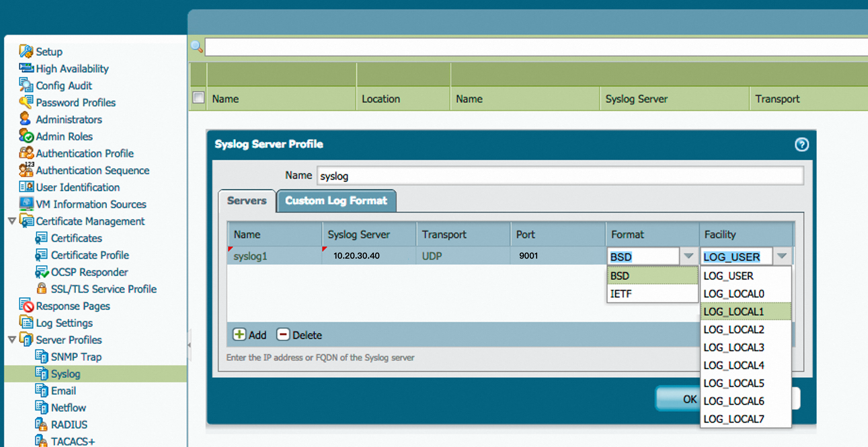Image resolution: width=868 pixels, height=447 pixels.
Task: Choose LOG_LOCAL7 facility option
Action: 746,419
